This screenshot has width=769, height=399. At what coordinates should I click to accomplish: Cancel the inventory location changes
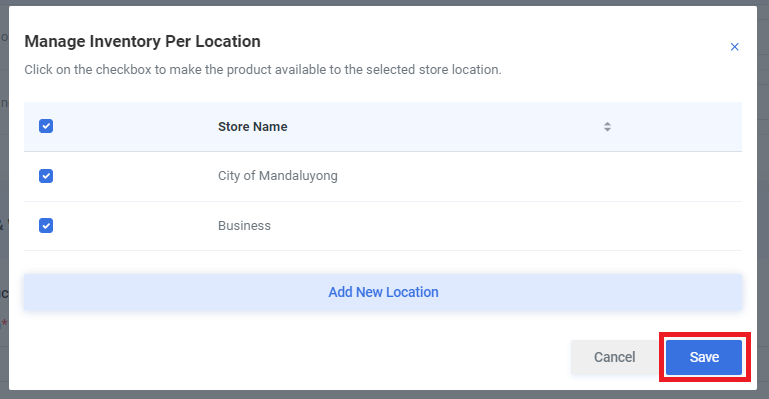615,357
